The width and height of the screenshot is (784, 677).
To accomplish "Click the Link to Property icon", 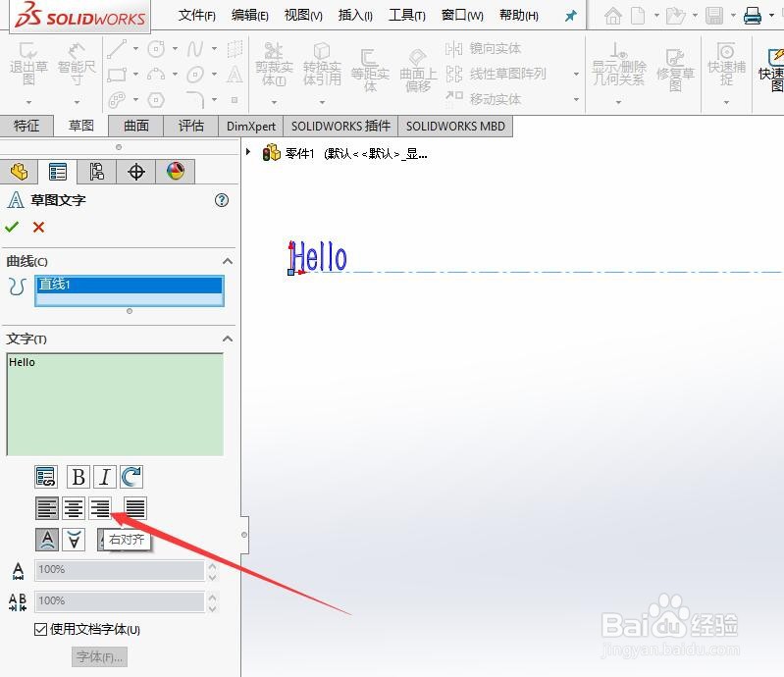I will (x=46, y=477).
